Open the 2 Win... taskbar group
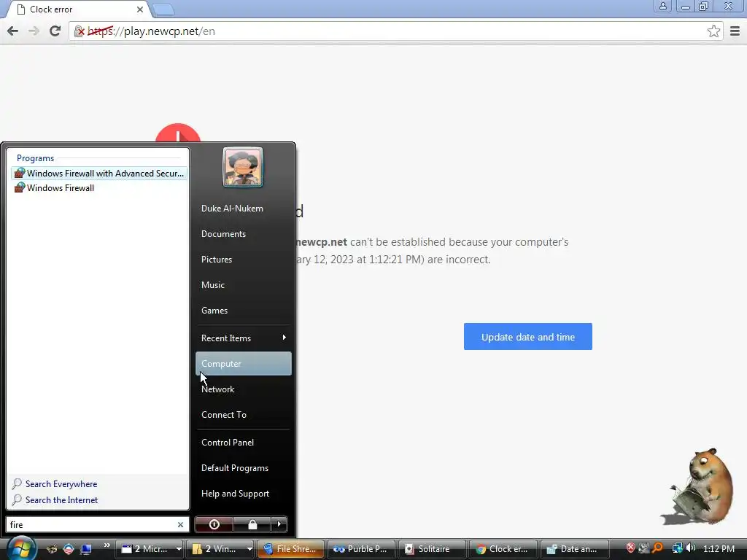The height and width of the screenshot is (560, 747). pos(221,549)
